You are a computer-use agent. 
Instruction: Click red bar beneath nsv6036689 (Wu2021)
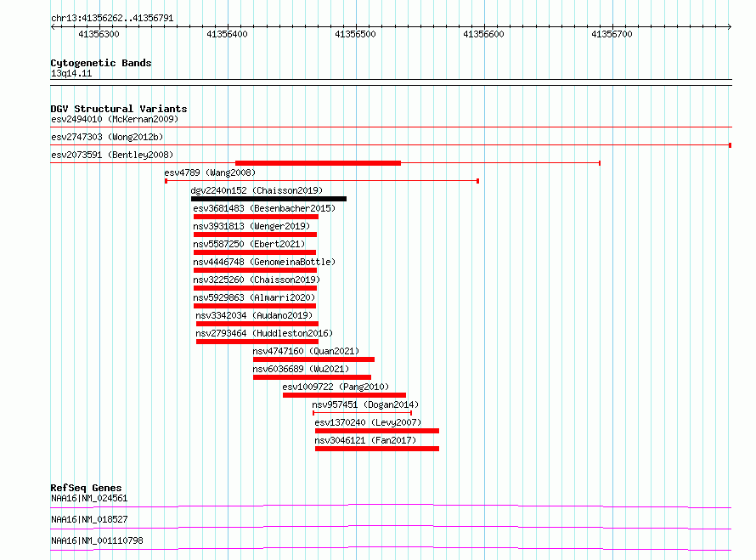pos(312,377)
